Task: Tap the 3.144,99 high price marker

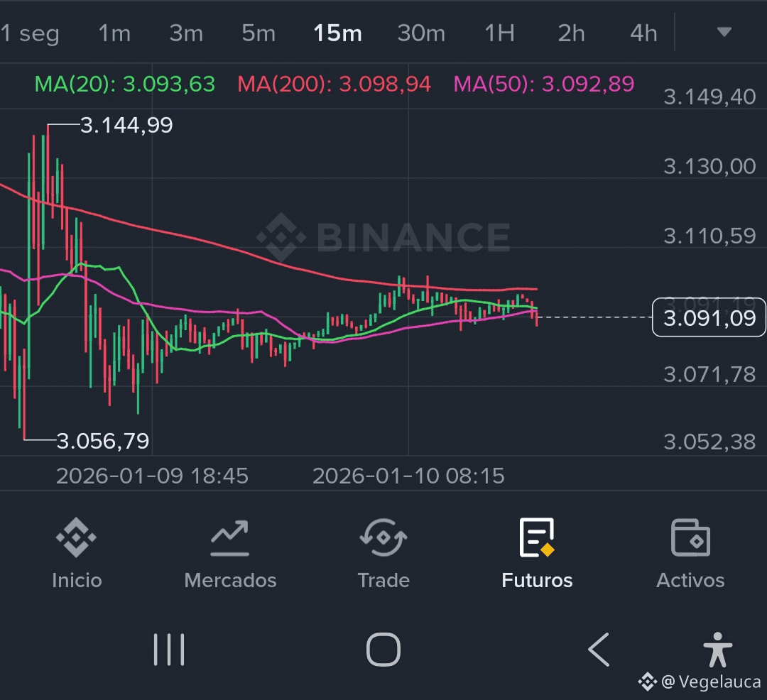Action: (126, 126)
